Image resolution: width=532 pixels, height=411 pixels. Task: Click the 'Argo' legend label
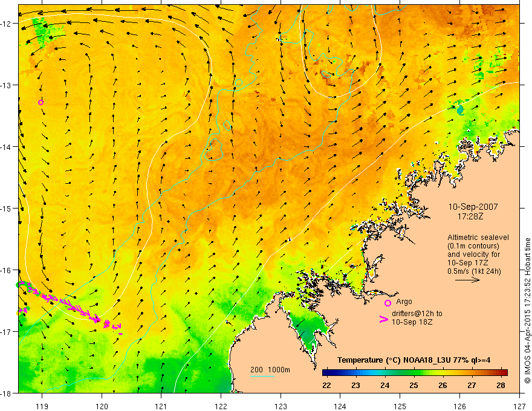tap(404, 302)
